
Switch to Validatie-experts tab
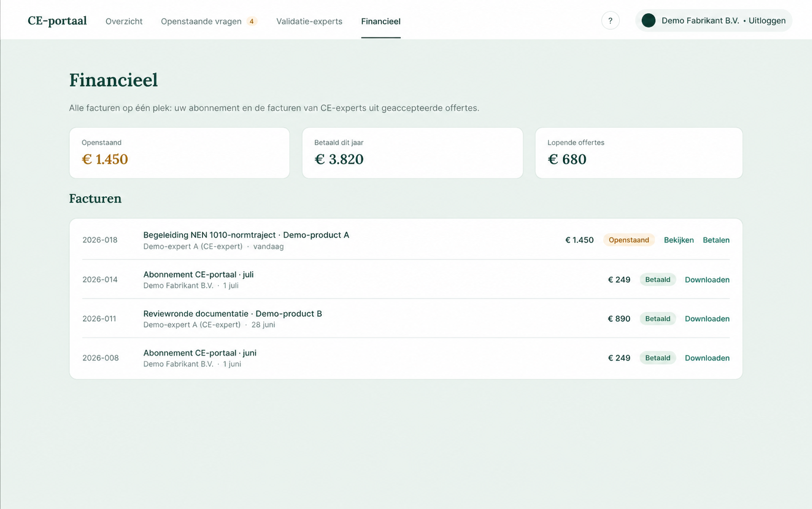[309, 21]
